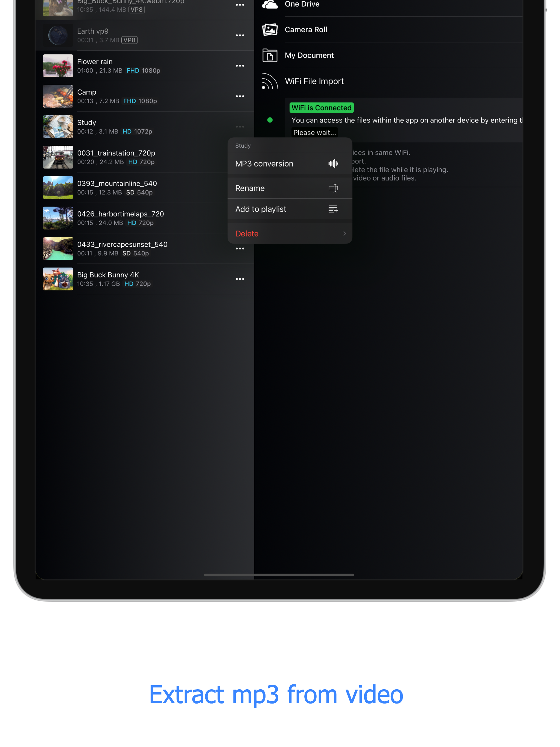Expand the Delete submenu chevron

pyautogui.click(x=345, y=234)
